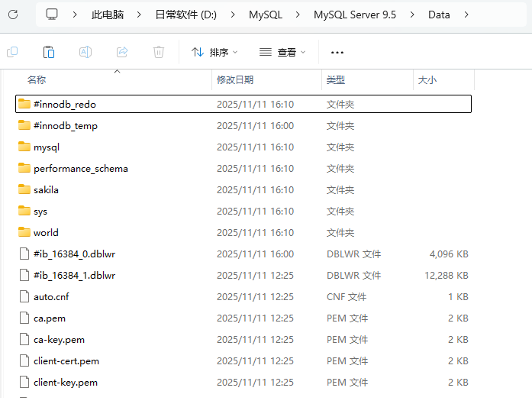Select the #innodb_temp folder name
Image resolution: width=532 pixels, height=404 pixels.
(66, 125)
